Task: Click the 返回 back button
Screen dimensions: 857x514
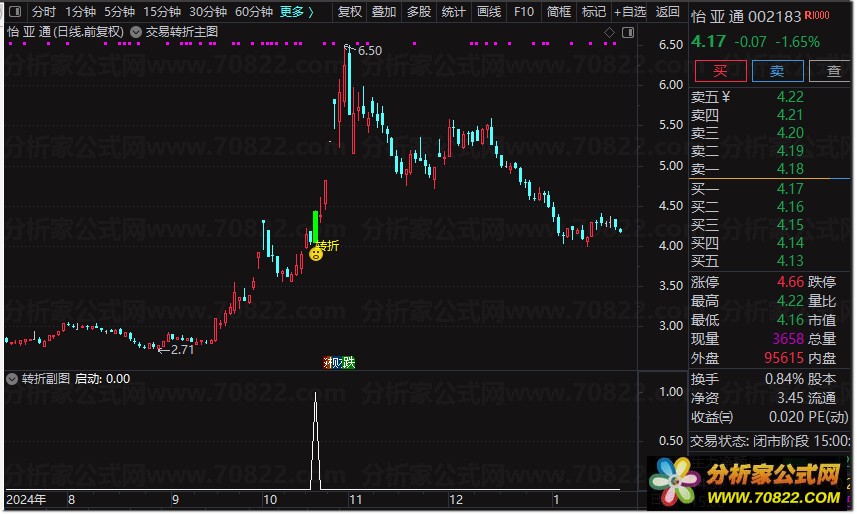Action: pyautogui.click(x=667, y=11)
